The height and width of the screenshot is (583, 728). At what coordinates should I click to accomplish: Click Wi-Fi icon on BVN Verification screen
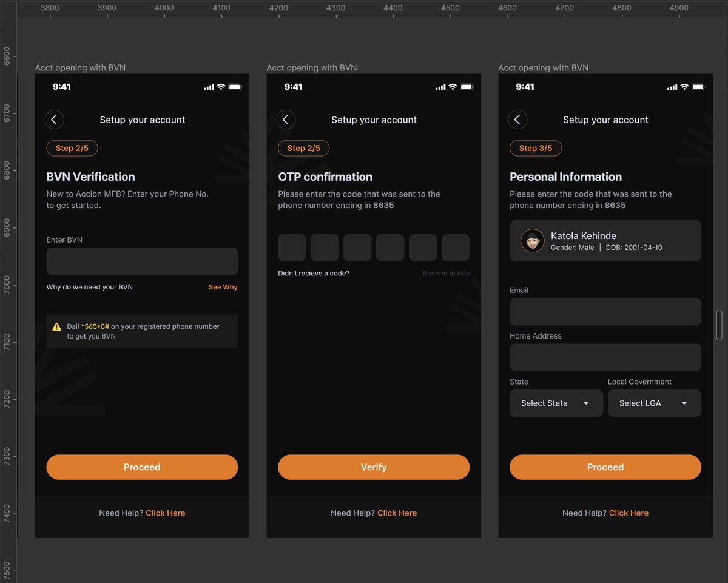click(x=221, y=87)
